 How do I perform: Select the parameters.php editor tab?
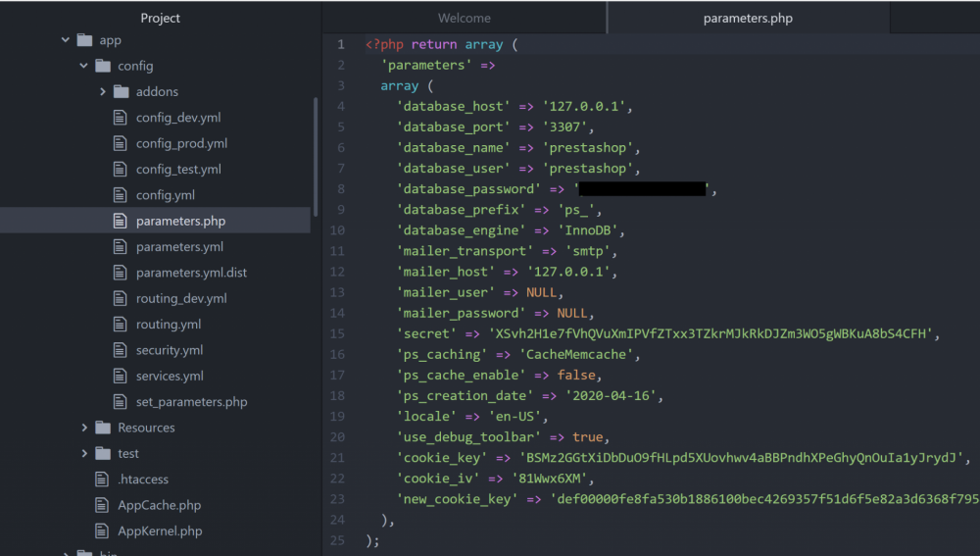748,18
